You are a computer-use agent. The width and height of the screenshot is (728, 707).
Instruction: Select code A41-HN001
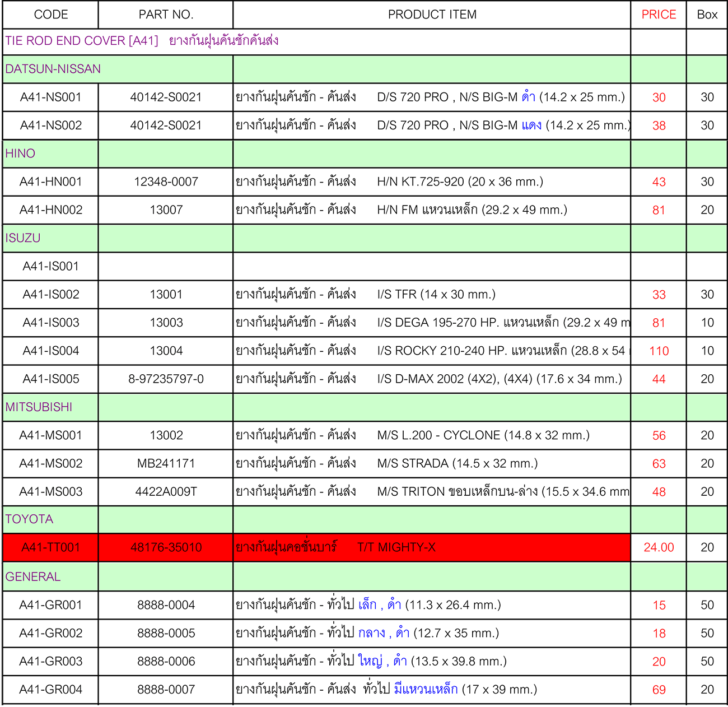[51, 182]
